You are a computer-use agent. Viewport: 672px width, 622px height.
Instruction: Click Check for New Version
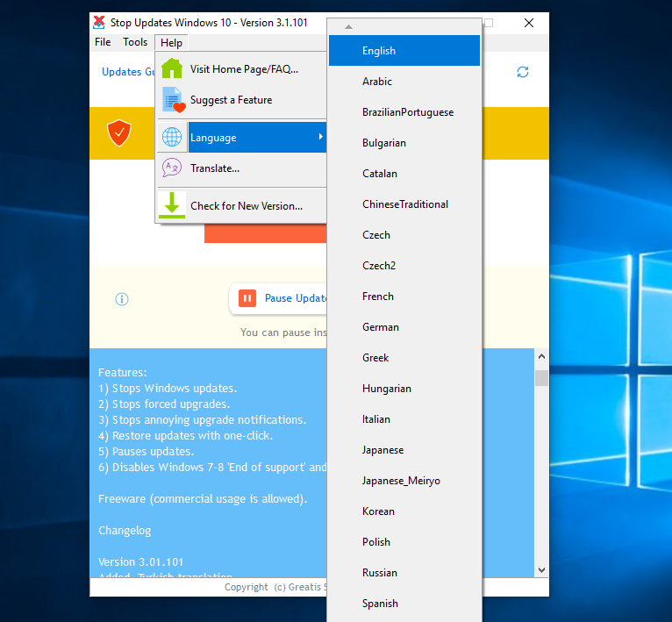[x=247, y=206]
